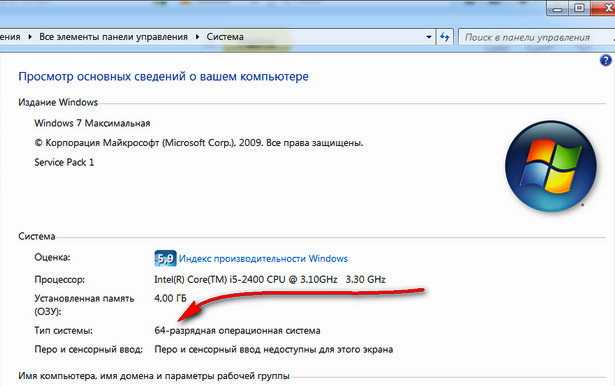Click the 'Установленная память (ОЗУ):' label

[84, 305]
